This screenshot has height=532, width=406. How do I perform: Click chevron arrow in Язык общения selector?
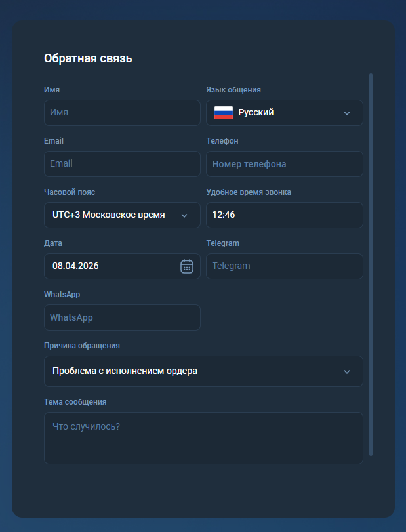click(x=347, y=113)
